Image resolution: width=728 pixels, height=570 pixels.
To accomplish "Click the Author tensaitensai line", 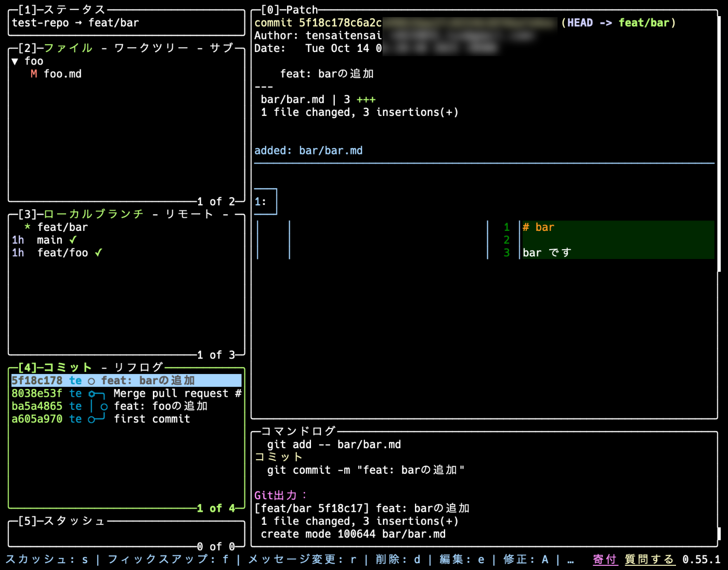I will coord(318,35).
